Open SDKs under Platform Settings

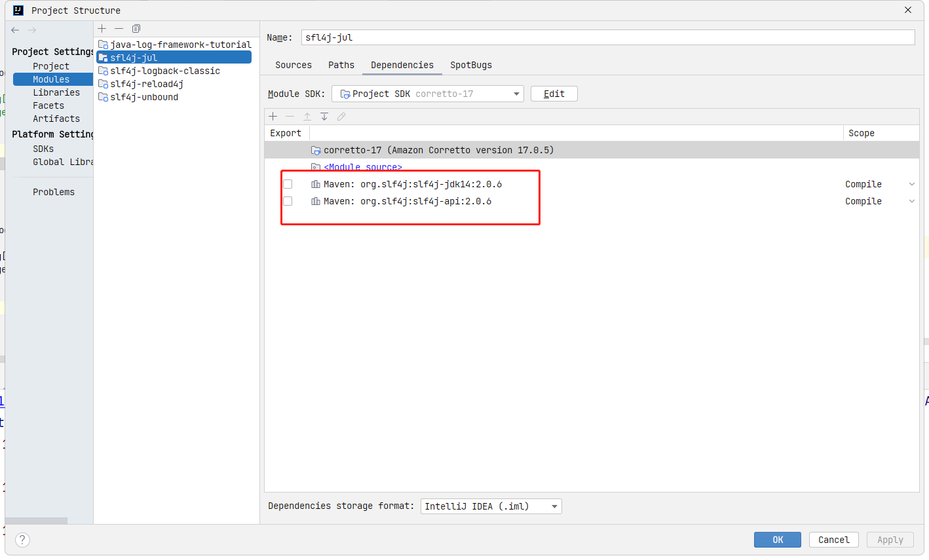tap(43, 149)
